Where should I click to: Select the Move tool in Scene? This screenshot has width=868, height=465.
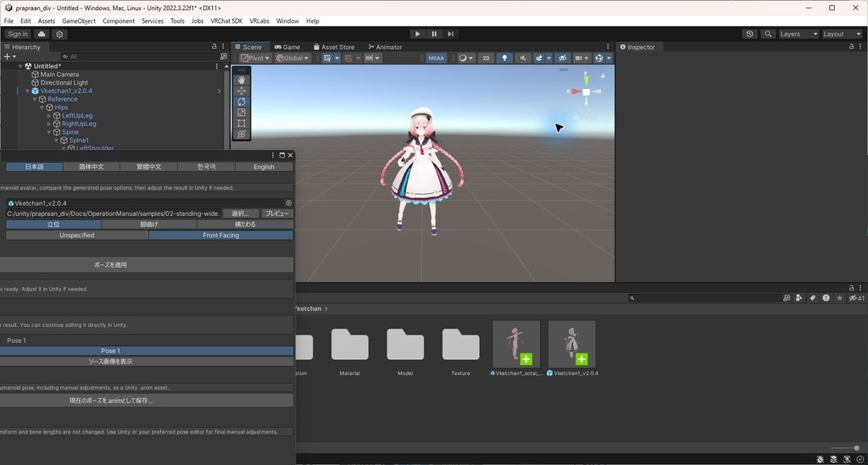242,91
